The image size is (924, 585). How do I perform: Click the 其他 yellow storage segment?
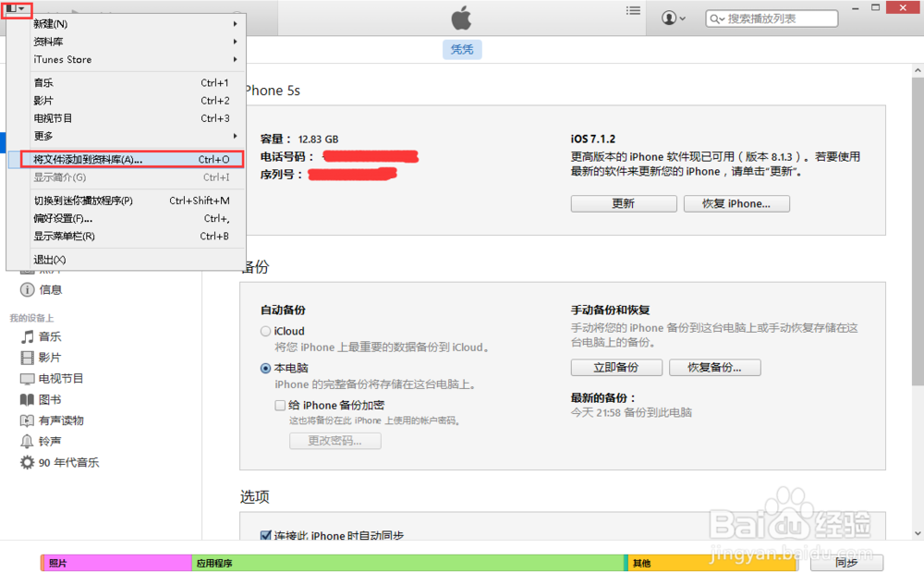tap(712, 563)
